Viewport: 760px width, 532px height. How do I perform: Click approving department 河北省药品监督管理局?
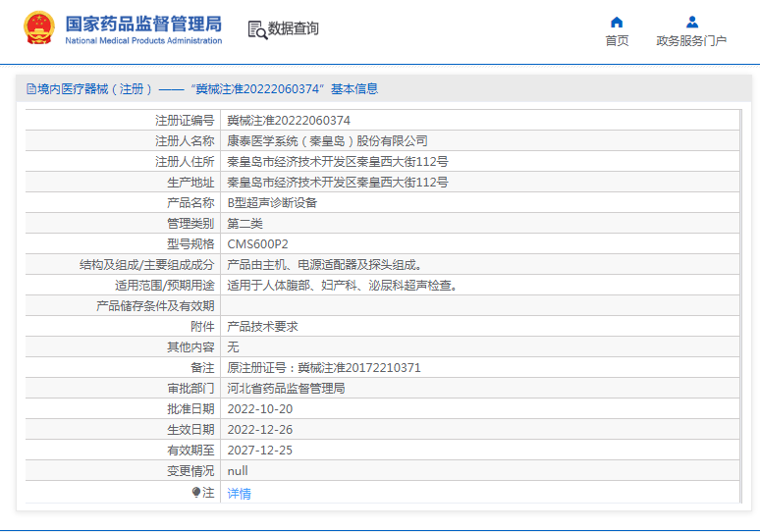[x=286, y=388]
